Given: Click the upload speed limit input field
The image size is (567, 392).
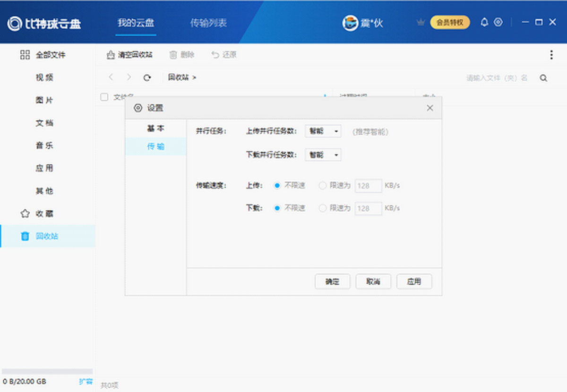Looking at the screenshot, I should point(368,186).
